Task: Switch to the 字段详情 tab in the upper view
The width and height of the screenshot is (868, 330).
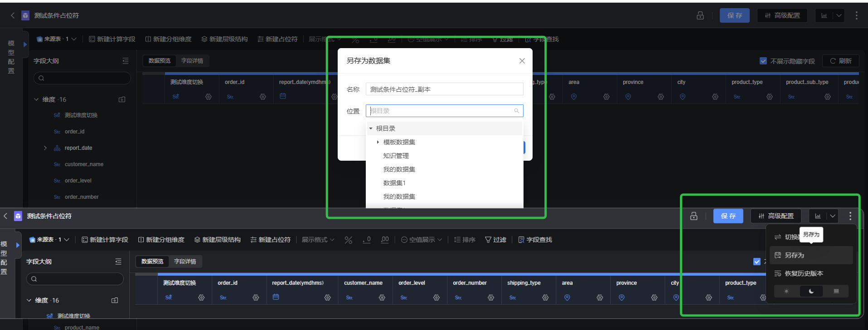Action: point(192,61)
